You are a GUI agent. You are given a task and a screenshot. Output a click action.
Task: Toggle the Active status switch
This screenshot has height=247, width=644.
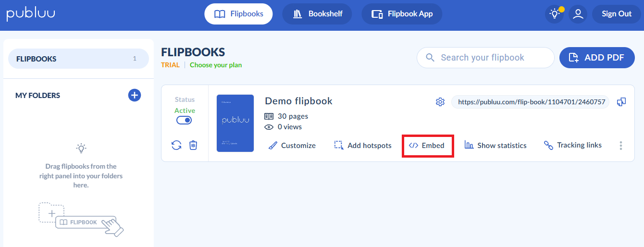184,121
